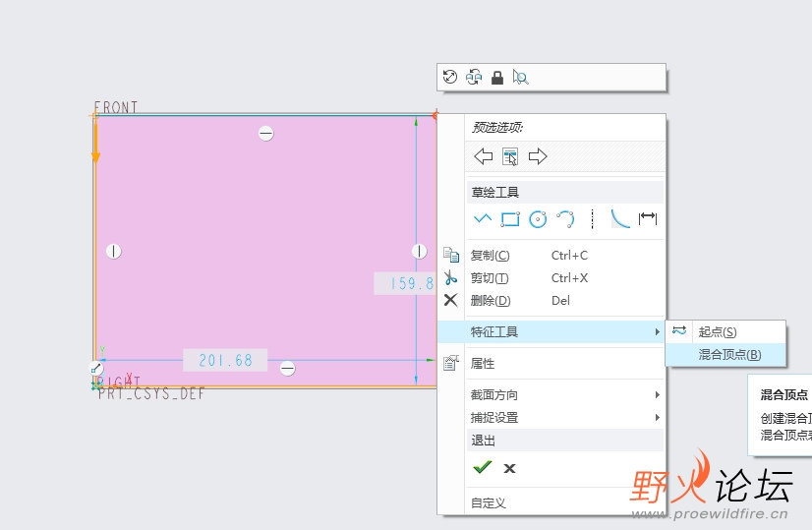Select the dimension tool icon
This screenshot has height=530, width=812.
647,218
